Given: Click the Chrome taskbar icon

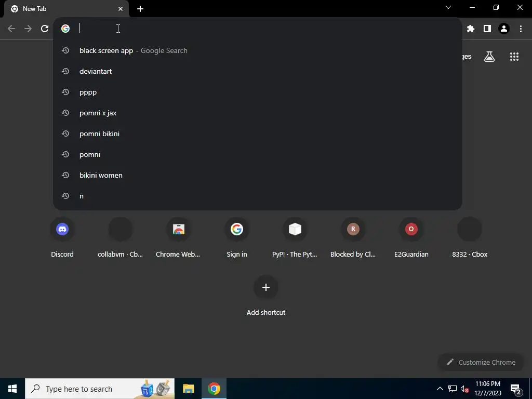Looking at the screenshot, I should tap(214, 389).
